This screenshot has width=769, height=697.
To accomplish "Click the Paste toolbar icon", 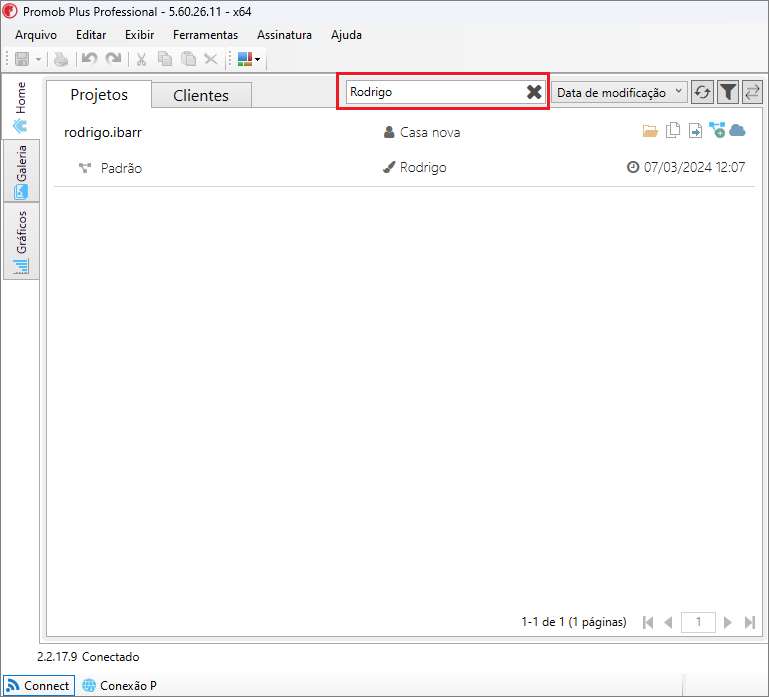I will point(188,59).
